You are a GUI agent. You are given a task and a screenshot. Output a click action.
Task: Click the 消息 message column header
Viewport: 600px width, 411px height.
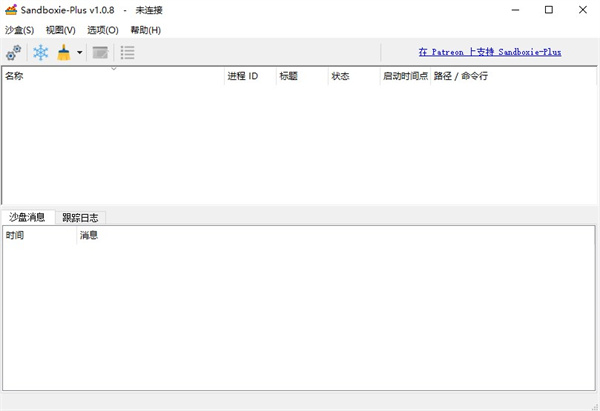[336, 235]
